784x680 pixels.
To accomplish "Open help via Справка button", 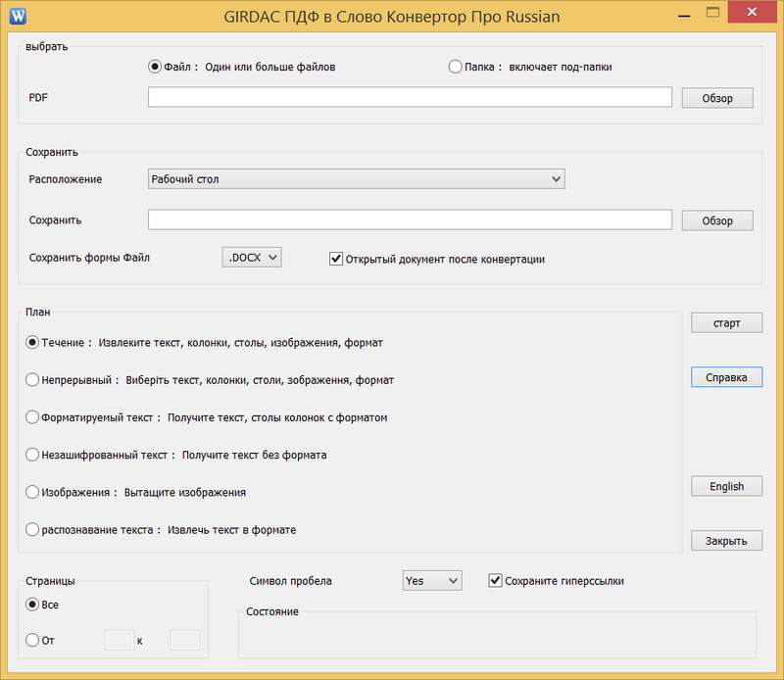I will (x=726, y=377).
